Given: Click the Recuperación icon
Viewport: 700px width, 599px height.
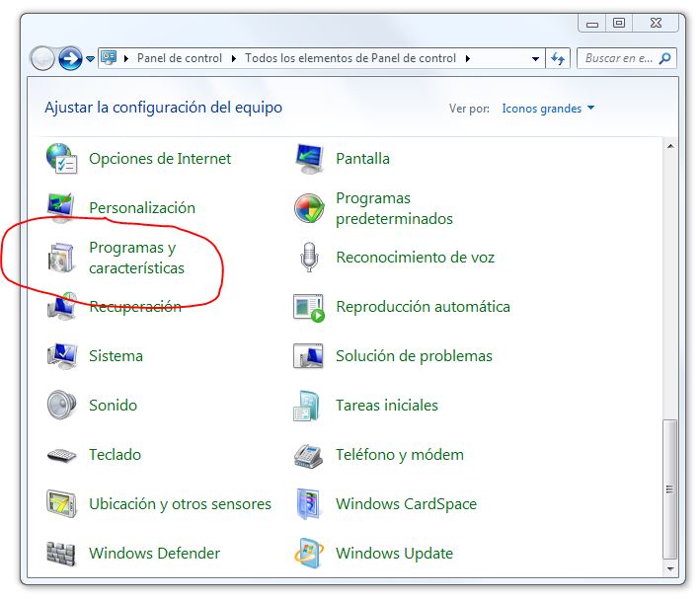Looking at the screenshot, I should pyautogui.click(x=61, y=306).
